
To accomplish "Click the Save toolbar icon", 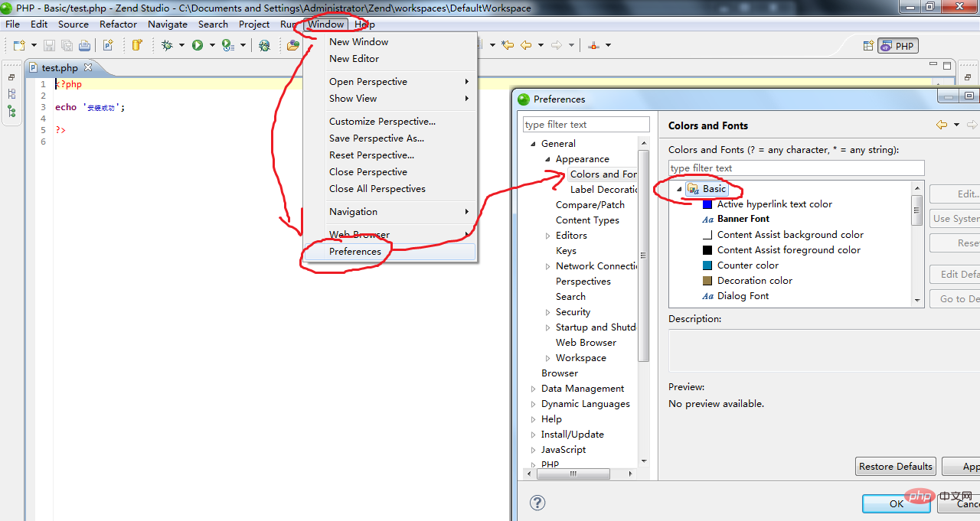I will pyautogui.click(x=49, y=45).
